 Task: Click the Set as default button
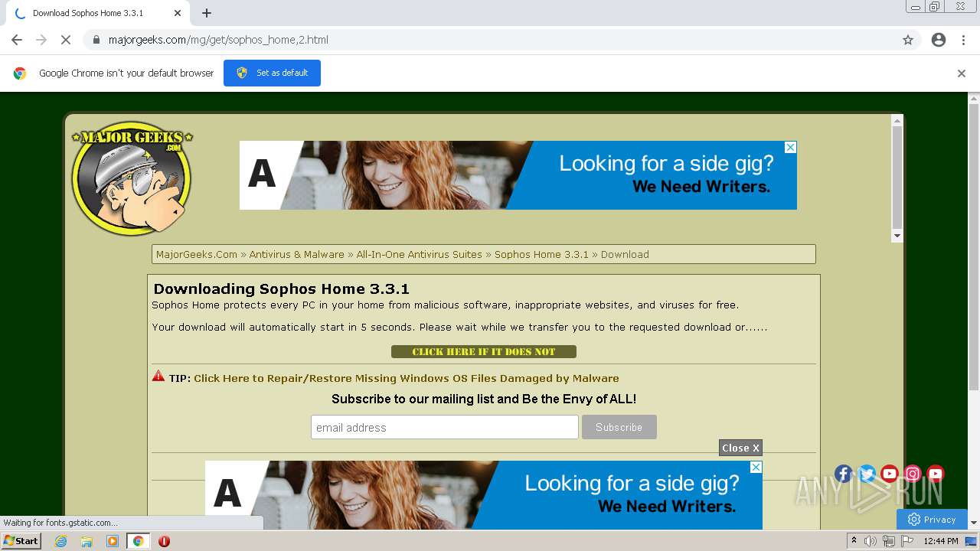tap(272, 73)
